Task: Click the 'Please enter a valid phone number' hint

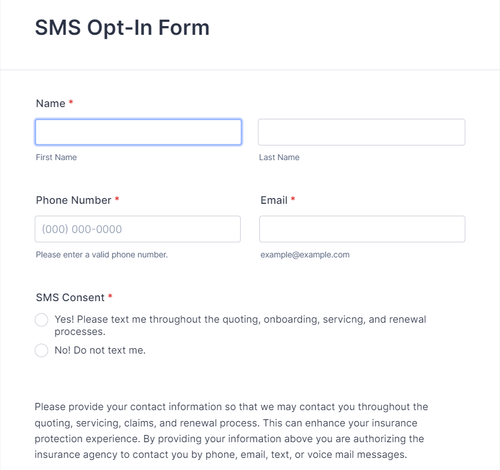Action: 102,255
